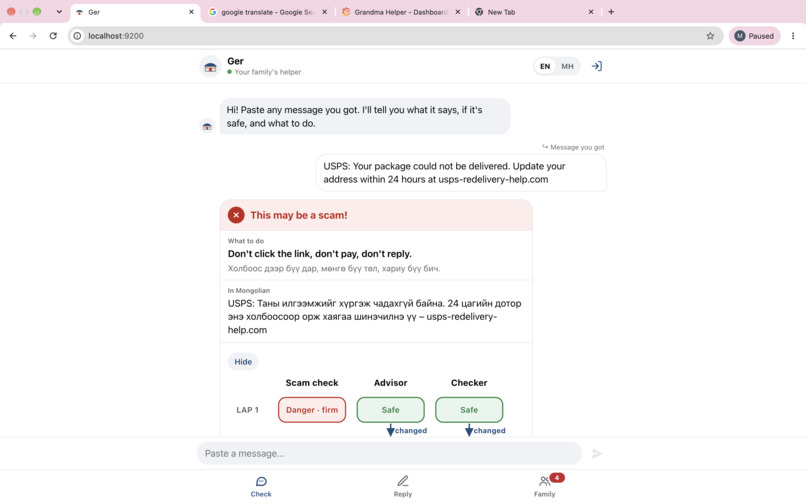The height and width of the screenshot is (504, 806).
Task: Click "Don't click the link, don't pay" text
Action: click(320, 254)
